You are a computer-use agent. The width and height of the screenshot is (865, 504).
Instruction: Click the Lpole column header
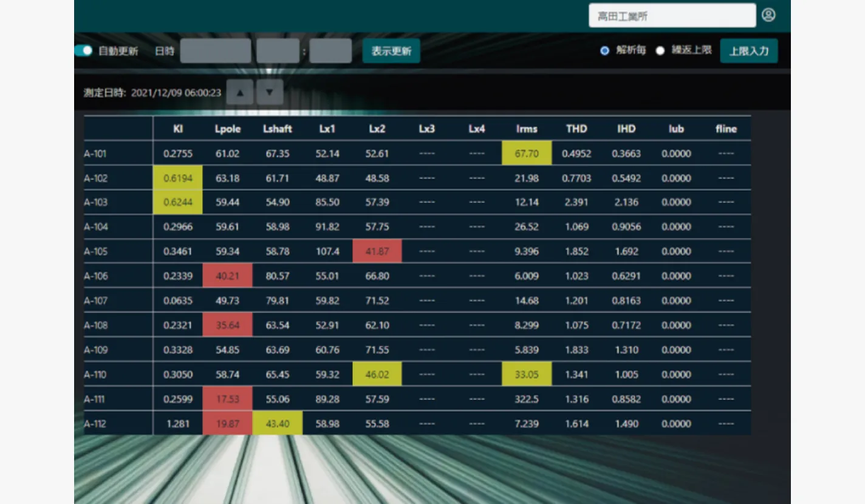coord(228,129)
